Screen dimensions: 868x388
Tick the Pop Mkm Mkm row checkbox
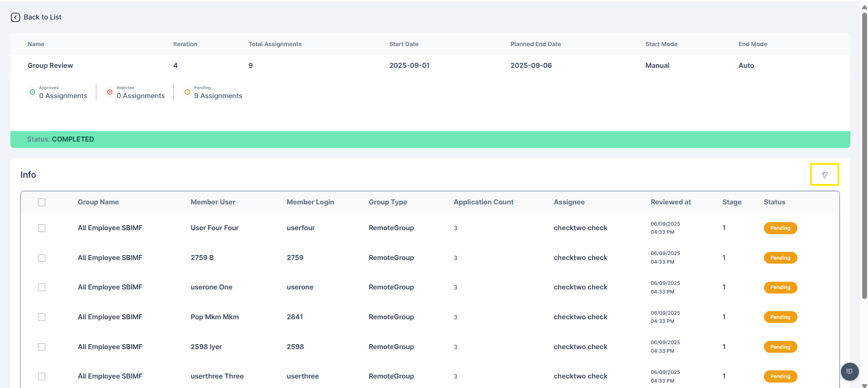42,317
